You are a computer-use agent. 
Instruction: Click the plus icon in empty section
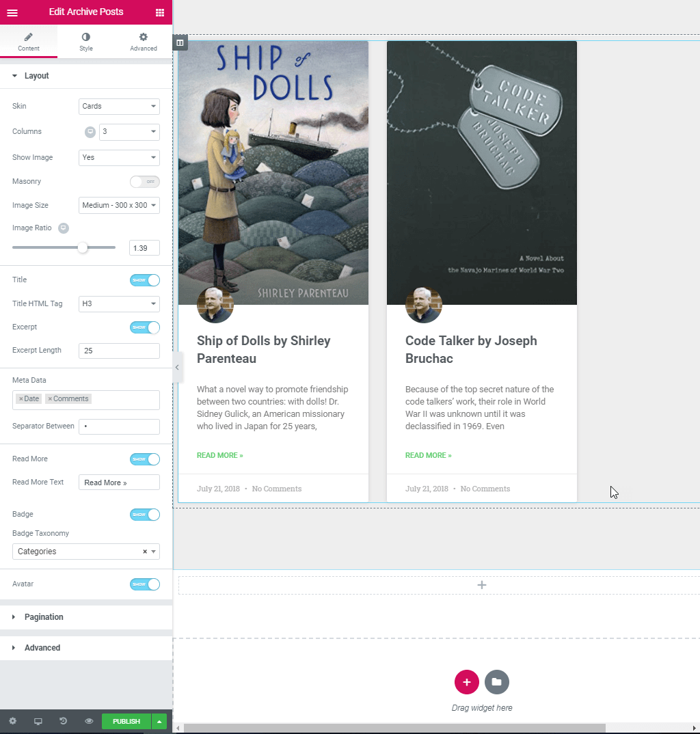[x=482, y=585]
